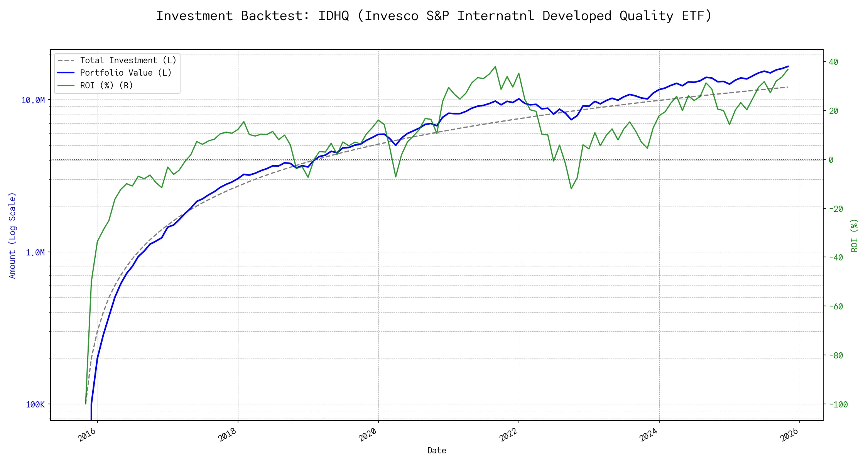The width and height of the screenshot is (868, 463).
Task: Click the 2024 x-axis tick label
Action: [649, 435]
